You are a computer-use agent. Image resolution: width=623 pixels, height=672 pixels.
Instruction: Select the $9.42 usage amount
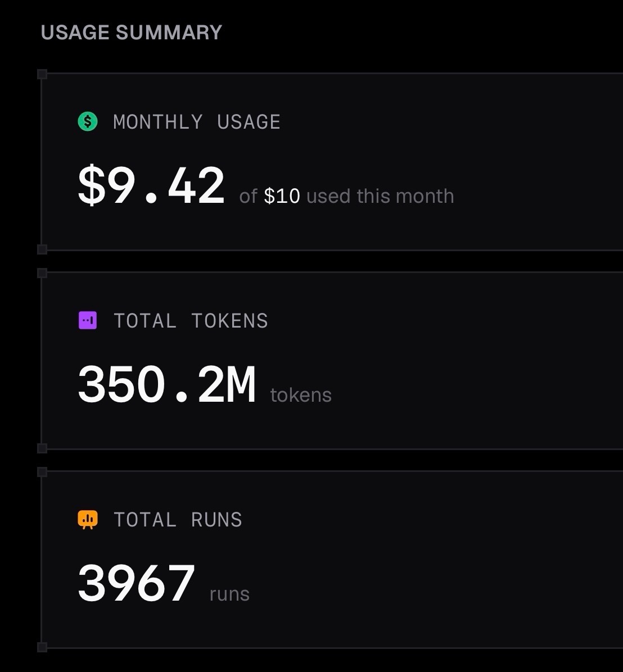(x=151, y=185)
